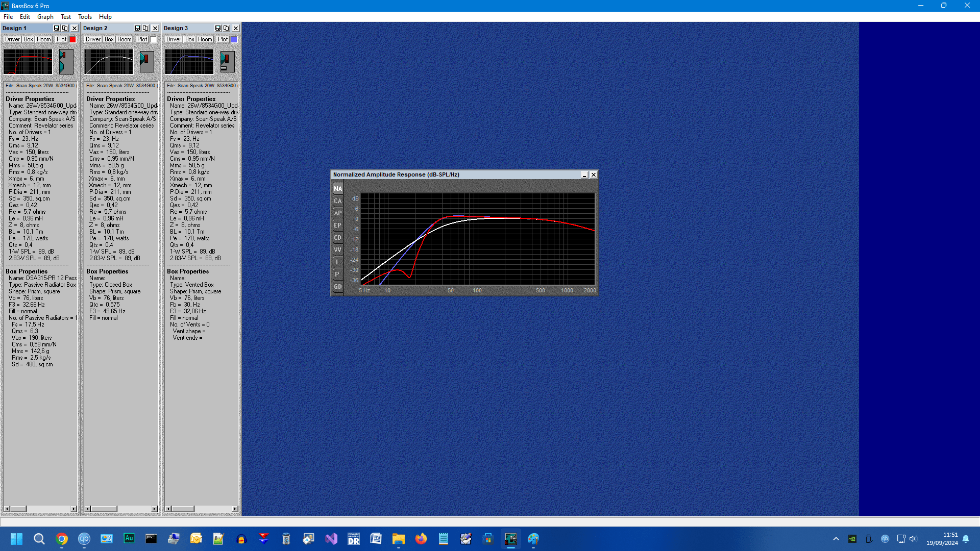Close the Normalized Amplitude Response window

[x=594, y=175]
